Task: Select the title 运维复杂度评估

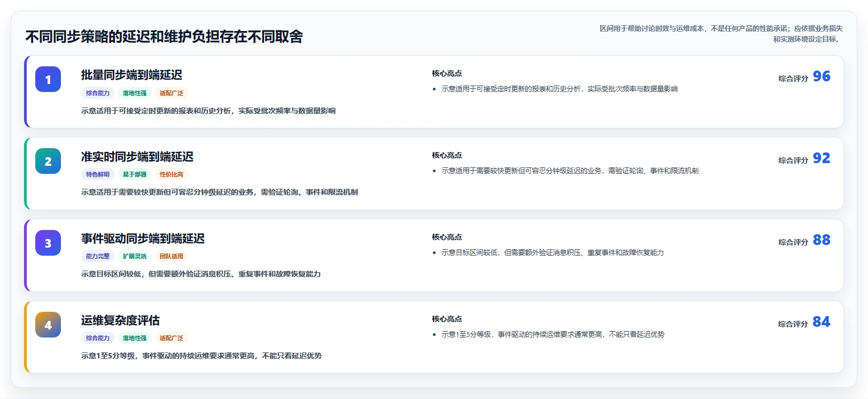Action: coord(120,320)
